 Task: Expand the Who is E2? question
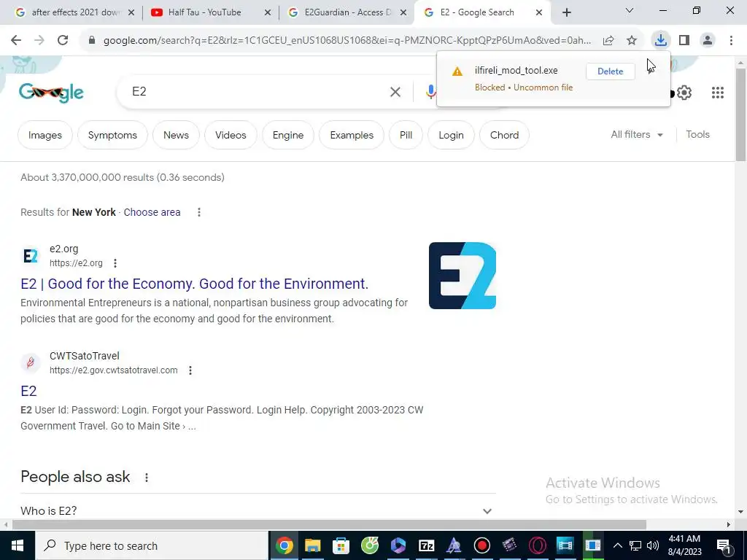point(258,511)
